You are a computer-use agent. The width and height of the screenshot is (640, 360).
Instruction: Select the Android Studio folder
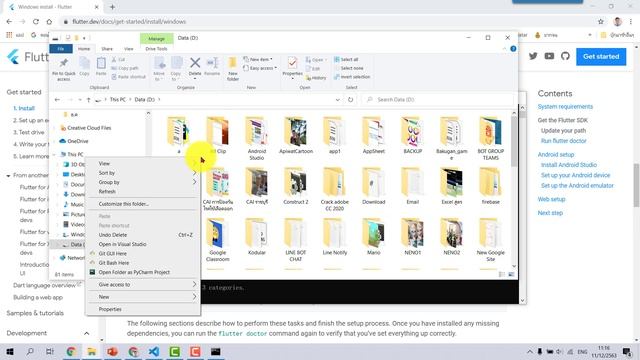click(257, 138)
